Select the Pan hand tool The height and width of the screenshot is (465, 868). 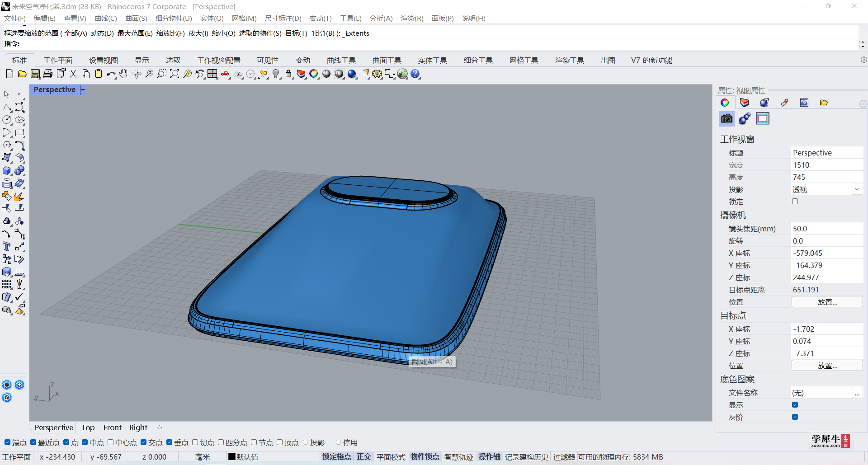(123, 74)
